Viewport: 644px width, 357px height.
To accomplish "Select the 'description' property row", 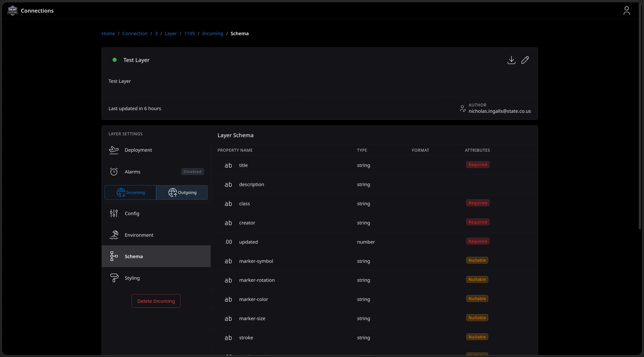I will pos(374,184).
